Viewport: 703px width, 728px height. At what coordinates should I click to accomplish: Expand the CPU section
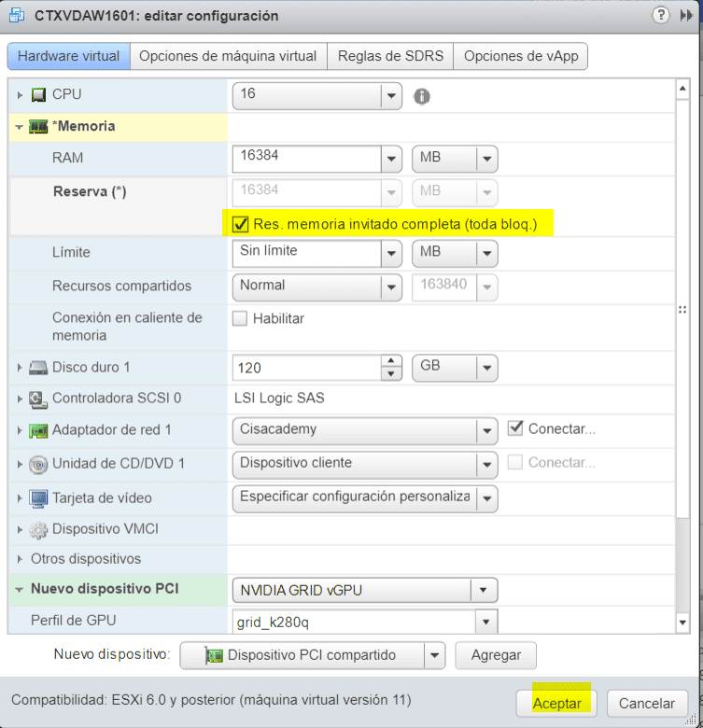click(20, 95)
